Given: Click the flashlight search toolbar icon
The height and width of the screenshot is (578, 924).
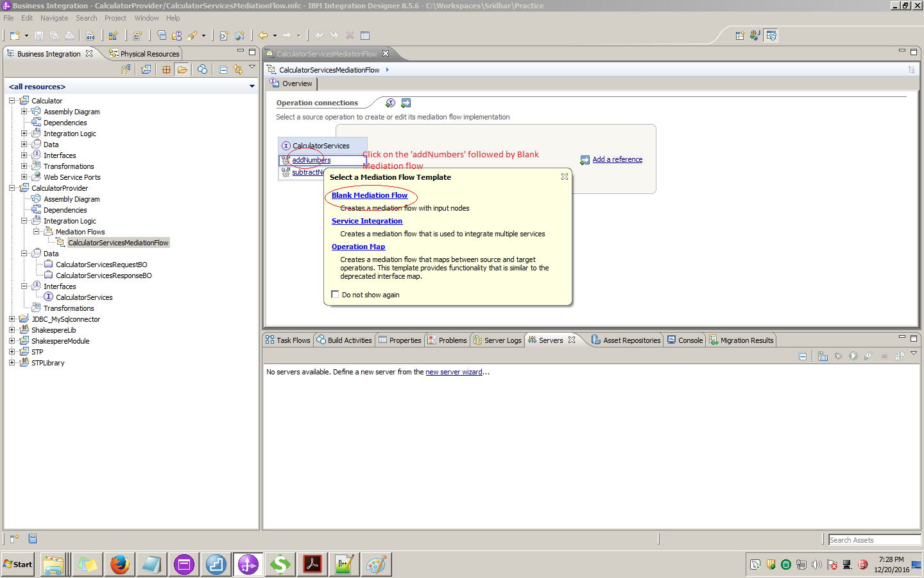Looking at the screenshot, I should pyautogui.click(x=192, y=35).
